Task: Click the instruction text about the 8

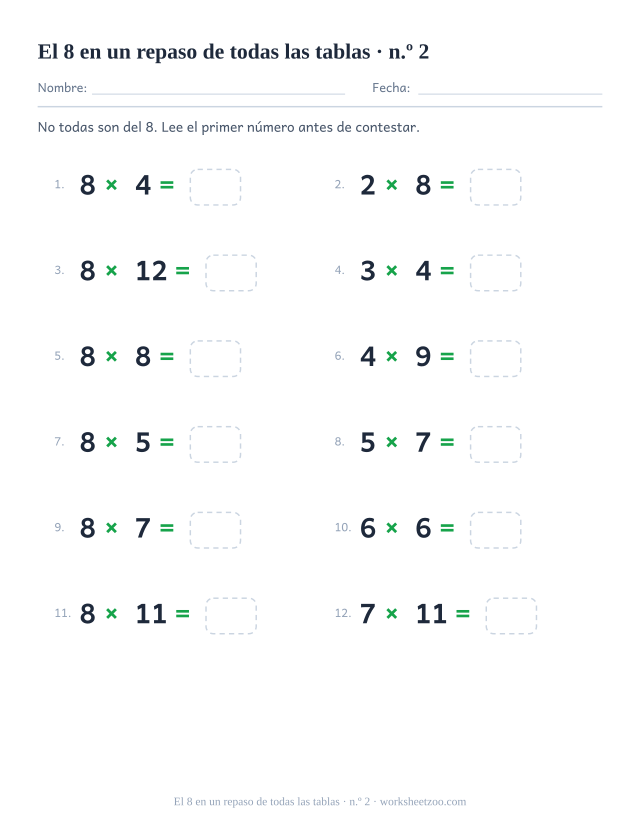Action: click(228, 127)
